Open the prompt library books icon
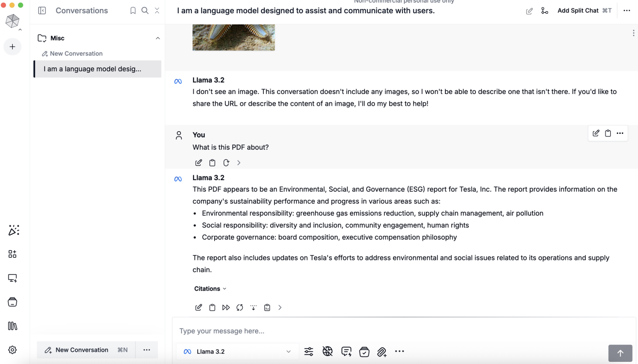The width and height of the screenshot is (638, 364). [x=12, y=326]
